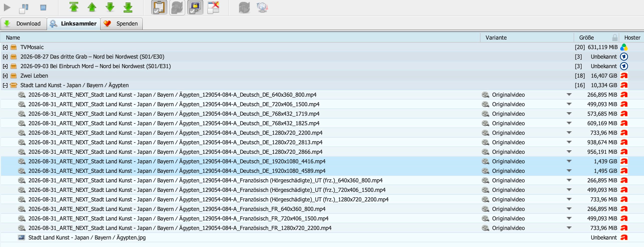Screen dimensions: 644x247
Task: Select package size 631,119 MiB for TVMosaic
Action: pyautogui.click(x=603, y=47)
